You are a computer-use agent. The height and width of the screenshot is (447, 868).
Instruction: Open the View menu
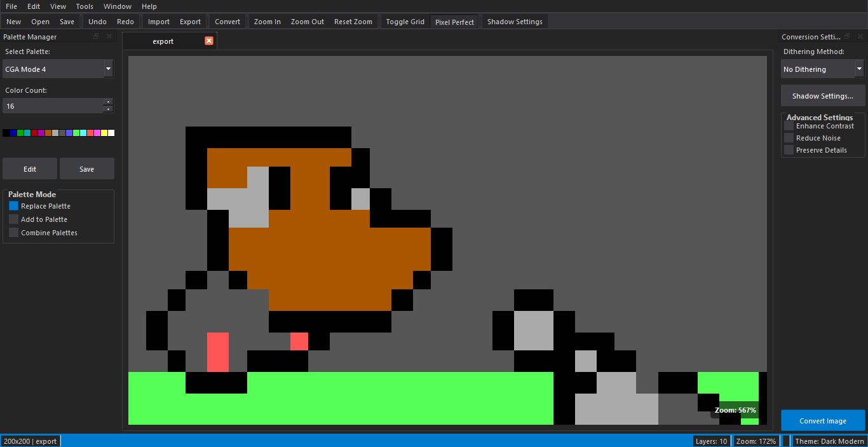58,6
